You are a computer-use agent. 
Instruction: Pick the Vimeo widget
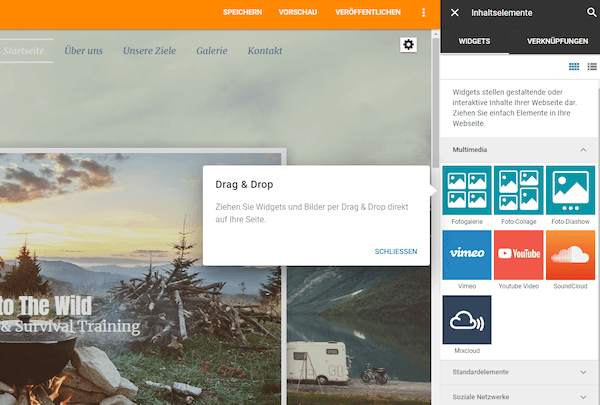tap(467, 255)
